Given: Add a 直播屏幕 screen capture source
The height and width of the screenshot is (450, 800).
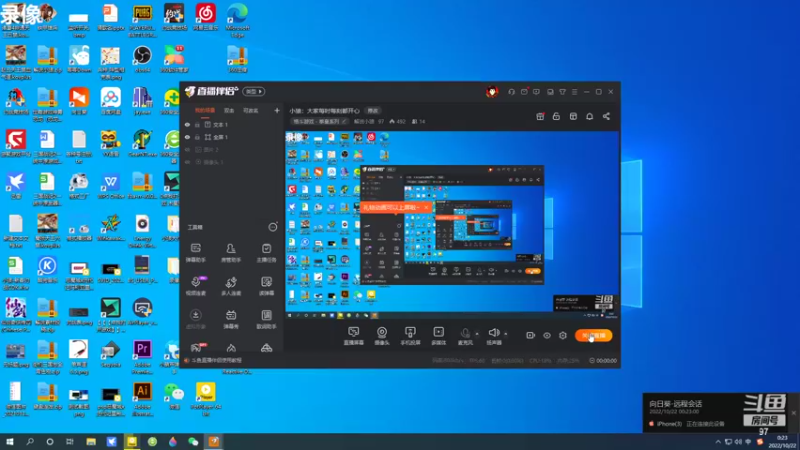Looking at the screenshot, I should pyautogui.click(x=354, y=336).
